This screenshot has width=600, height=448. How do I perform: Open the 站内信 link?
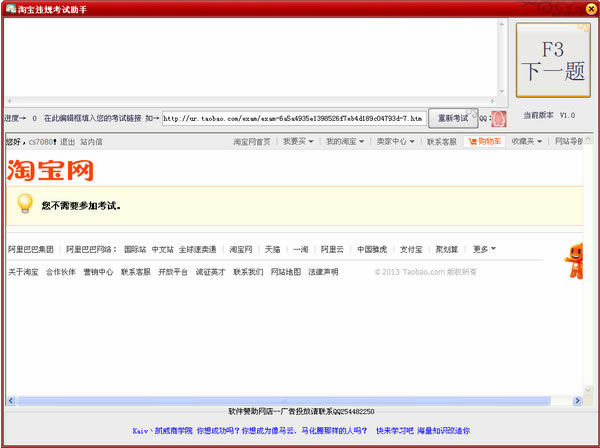pos(91,142)
